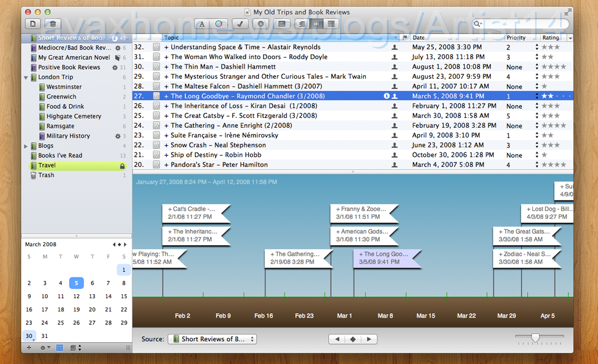Screen dimensions: 598x364
Task: Create a new entry with the toolbar page icon
Action: 33,24
